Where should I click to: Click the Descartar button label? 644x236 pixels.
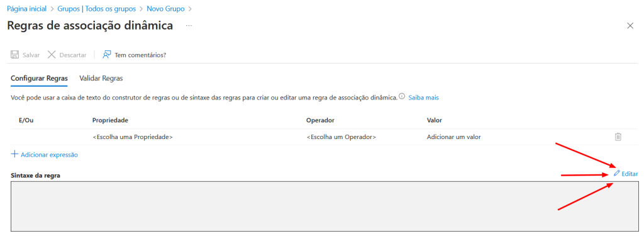(73, 55)
